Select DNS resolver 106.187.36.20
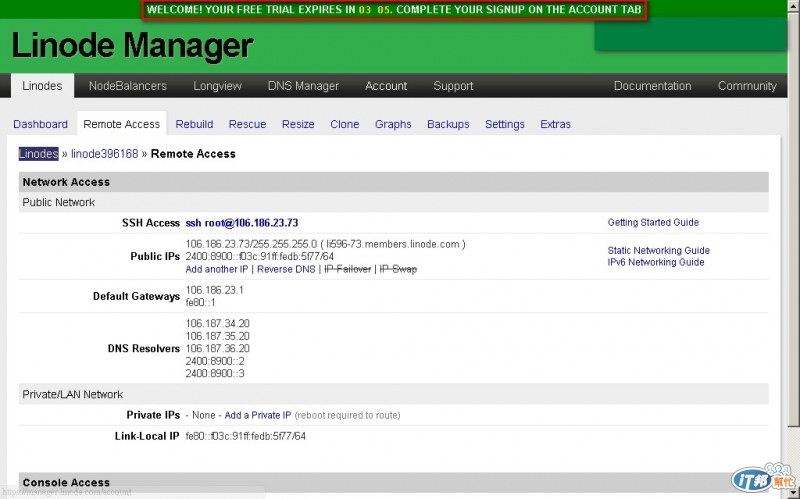The image size is (800, 499). [217, 348]
